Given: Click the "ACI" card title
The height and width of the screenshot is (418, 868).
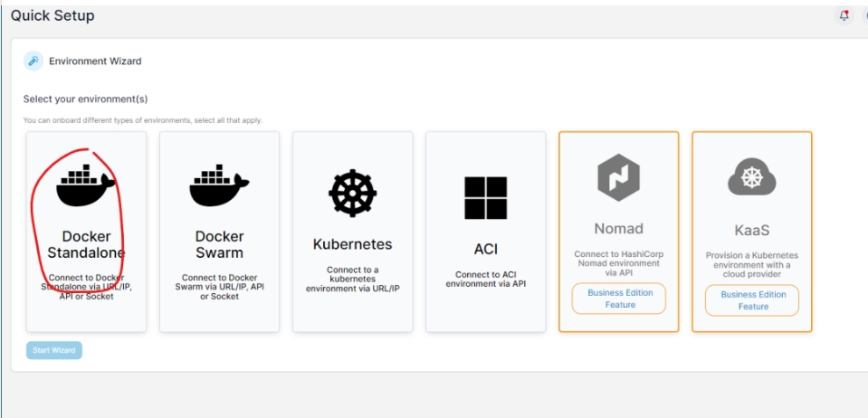Looking at the screenshot, I should [x=485, y=249].
